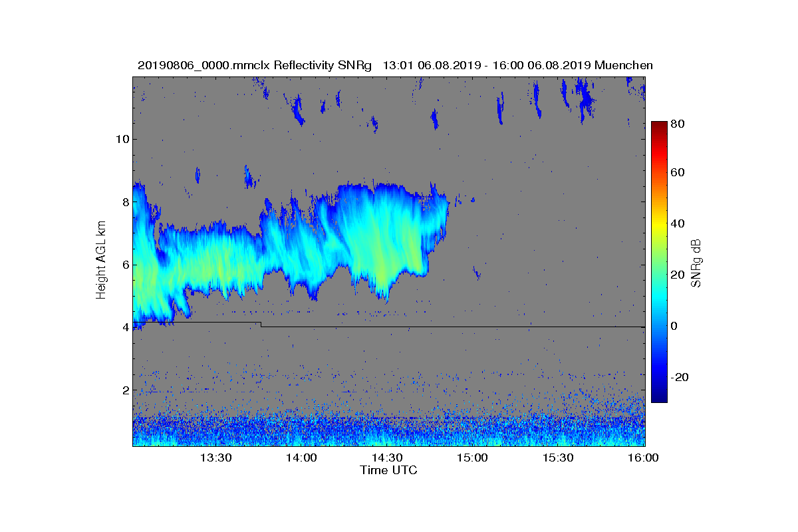Click the 14:30 time tick label
This screenshot has height=532, width=798.
click(387, 458)
